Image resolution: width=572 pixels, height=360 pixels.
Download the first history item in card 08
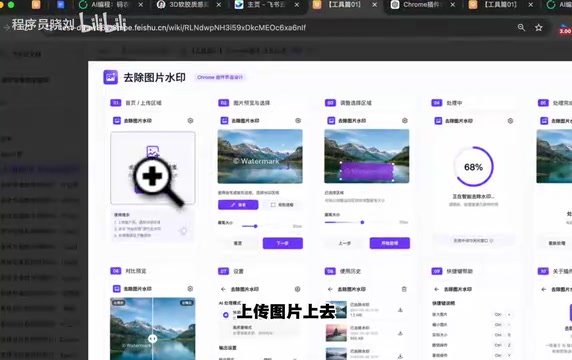point(400,310)
